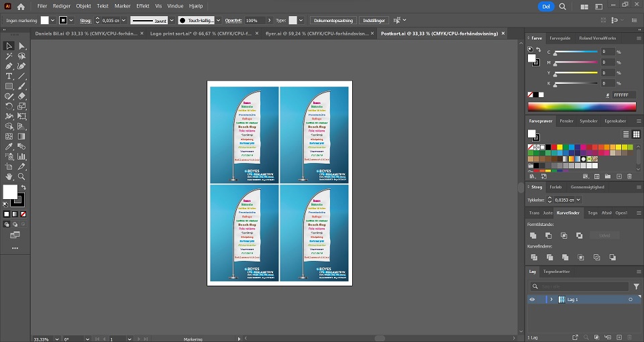
Task: Set toolbar paint mode to Gradient
Action: tap(15, 215)
